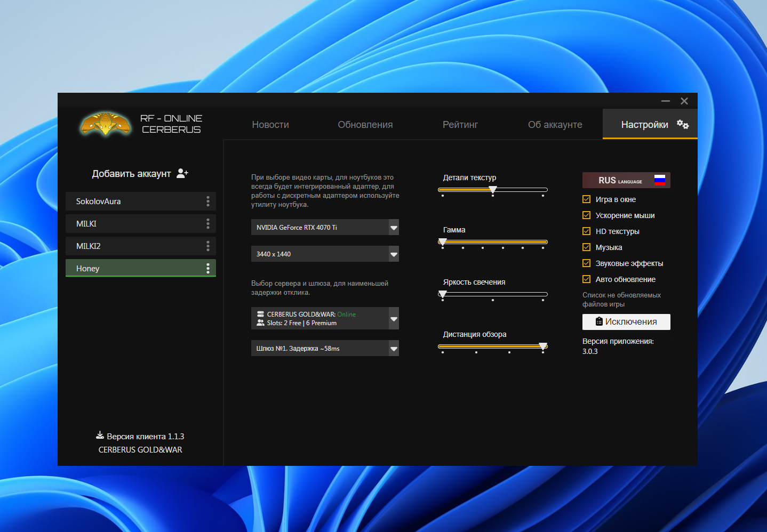This screenshot has width=767, height=532.
Task: Click the users icon beside Slots
Action: point(260,323)
